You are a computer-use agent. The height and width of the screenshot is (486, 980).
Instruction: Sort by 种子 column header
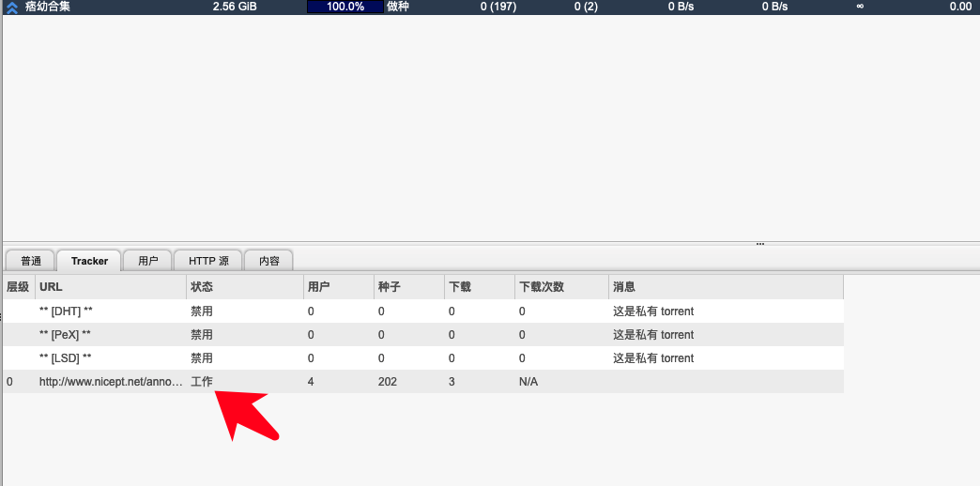pyautogui.click(x=408, y=287)
